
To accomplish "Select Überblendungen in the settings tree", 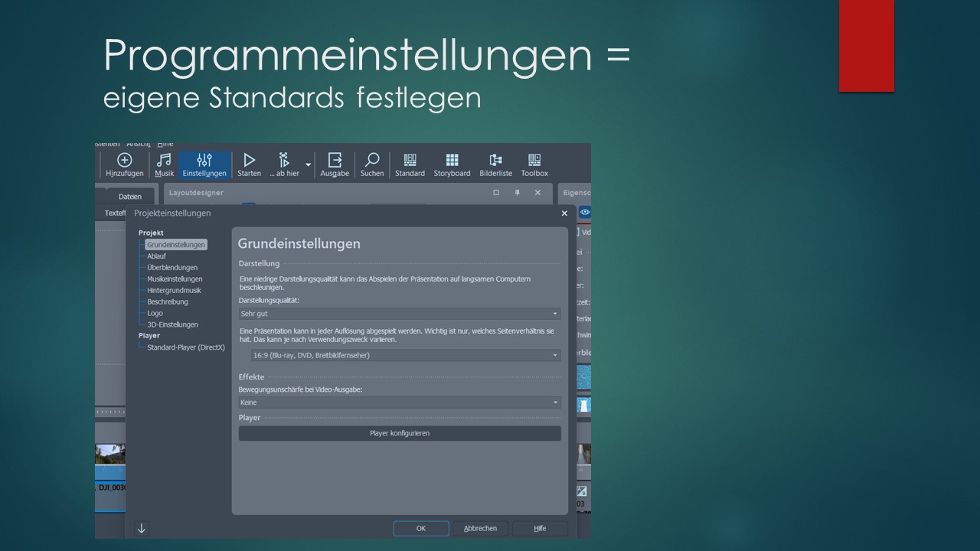I will coord(172,268).
